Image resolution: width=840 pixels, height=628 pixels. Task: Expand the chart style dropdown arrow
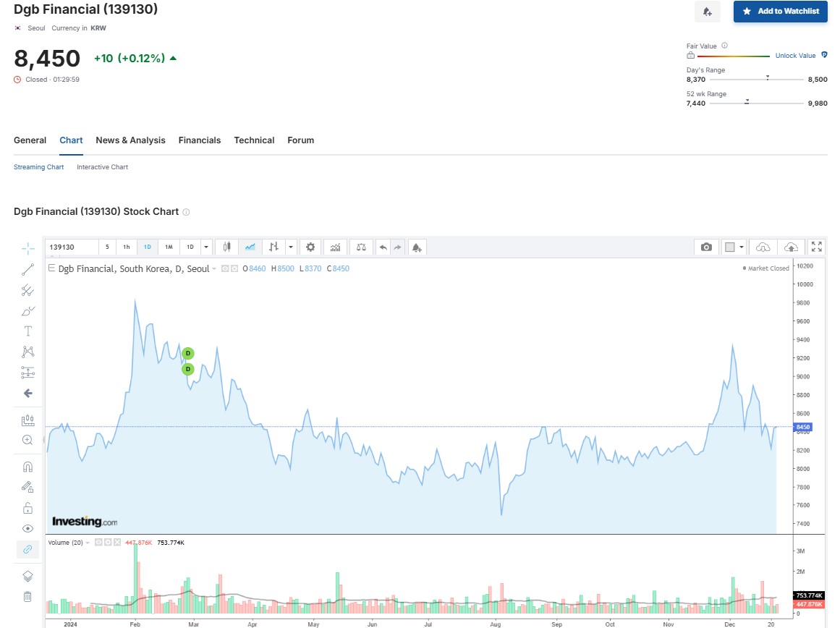[291, 247]
